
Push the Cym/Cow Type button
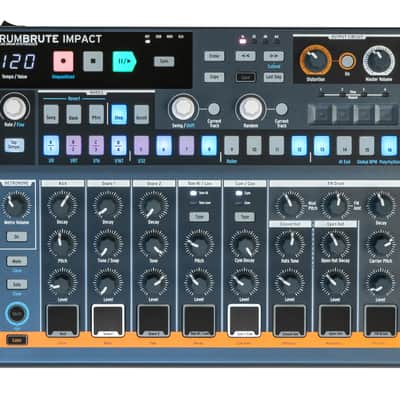coord(245,217)
